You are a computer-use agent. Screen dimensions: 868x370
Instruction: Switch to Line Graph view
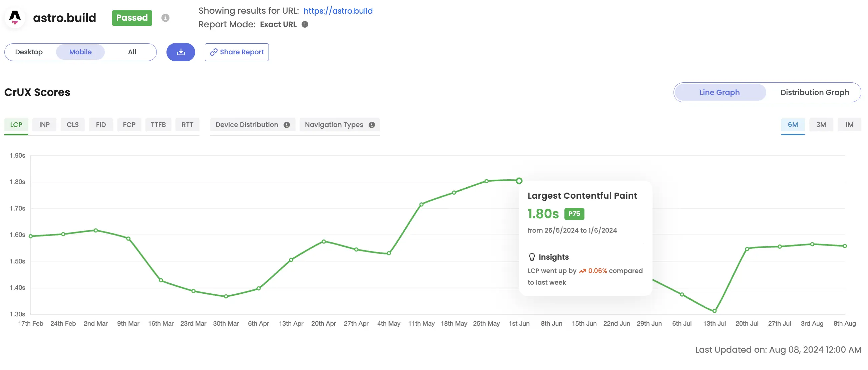(720, 93)
